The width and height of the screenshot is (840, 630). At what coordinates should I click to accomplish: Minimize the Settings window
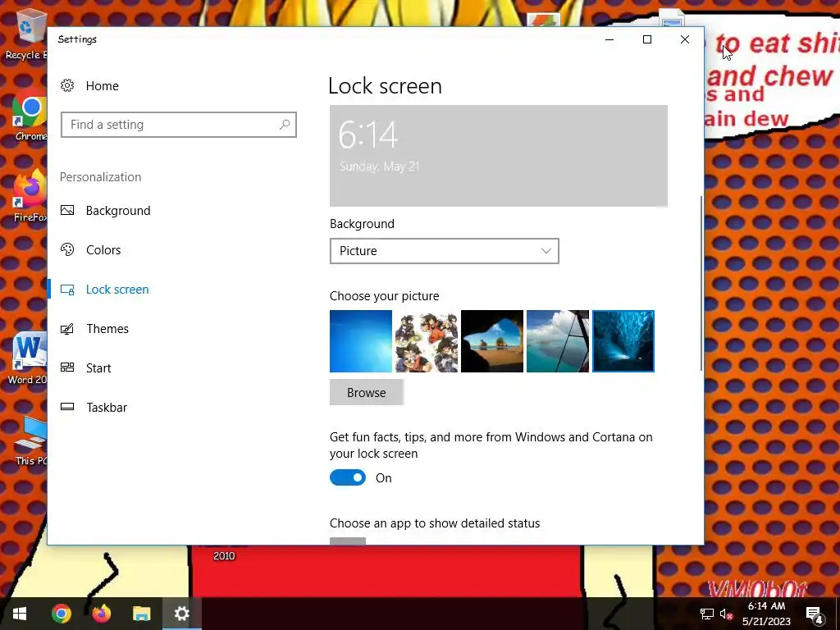pos(609,39)
